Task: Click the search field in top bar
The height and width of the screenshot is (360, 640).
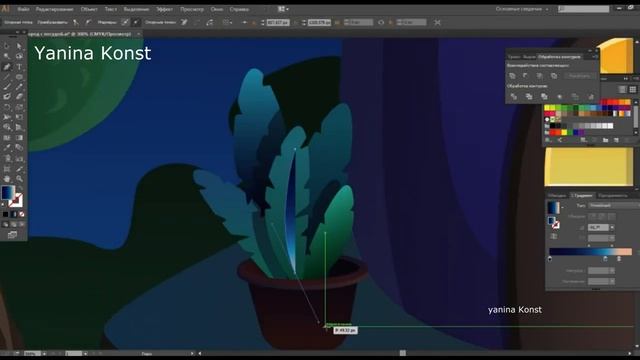Action: (x=583, y=9)
